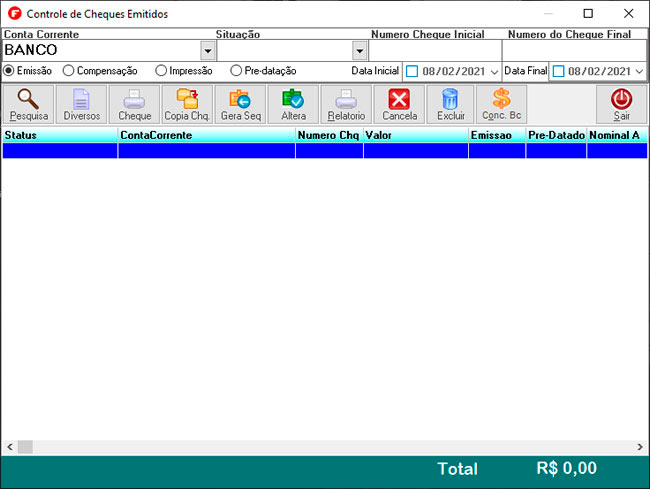Click in the Numero Cheque Inicial field
650x489 pixels.
pos(434,51)
